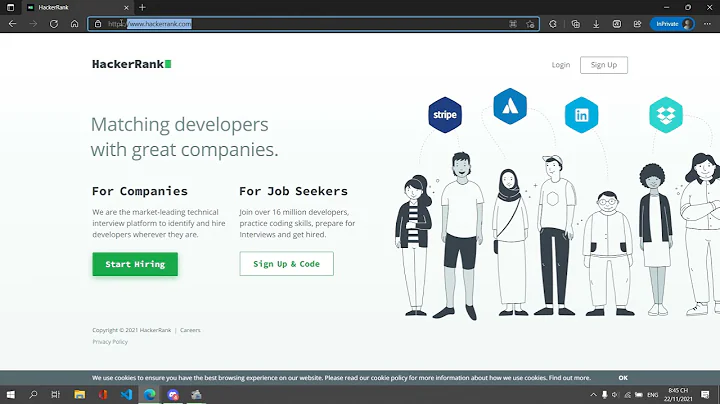This screenshot has height=404, width=720.
Task: Open the Downloads icon in the toolbar
Action: (x=596, y=24)
